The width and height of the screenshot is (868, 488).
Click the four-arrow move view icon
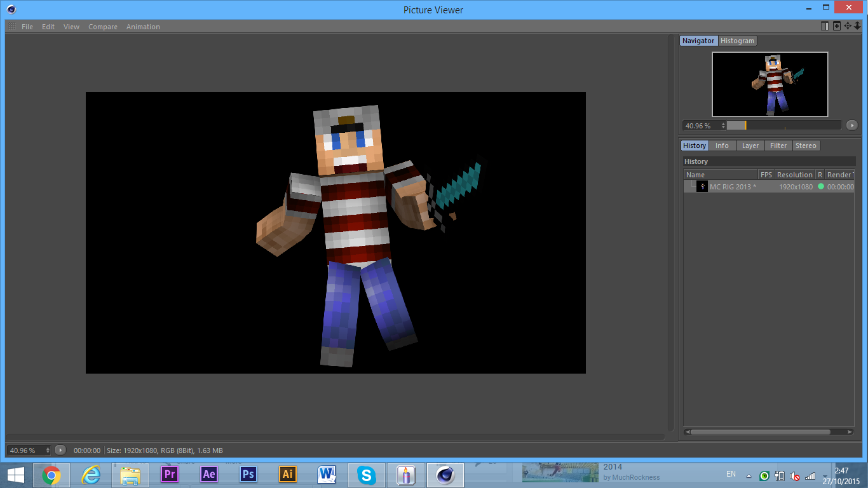coord(847,26)
